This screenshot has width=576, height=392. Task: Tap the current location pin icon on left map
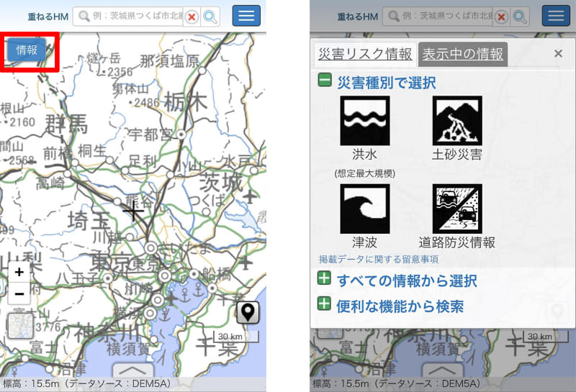click(x=248, y=312)
